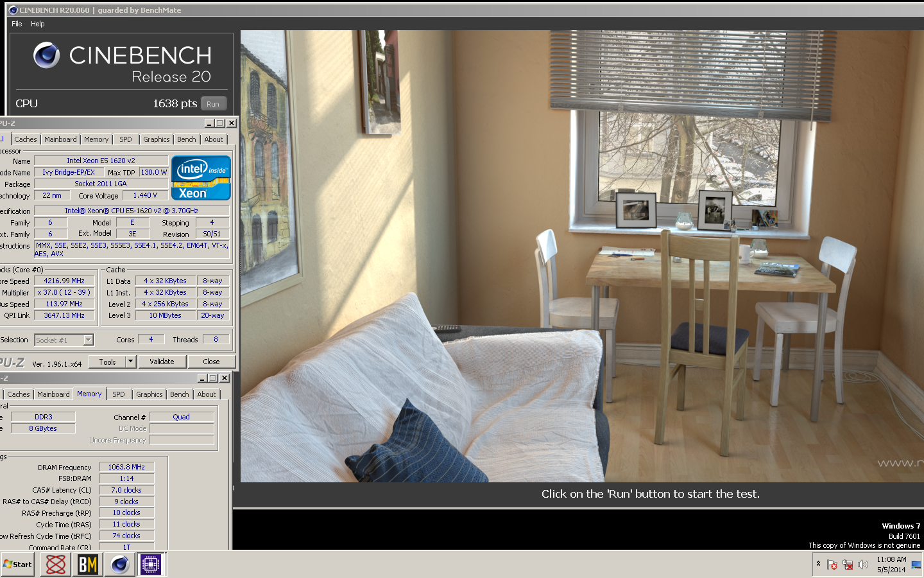
Task: Click the Level 2 cache value '4 x 256 KBytes'
Action: coord(166,304)
